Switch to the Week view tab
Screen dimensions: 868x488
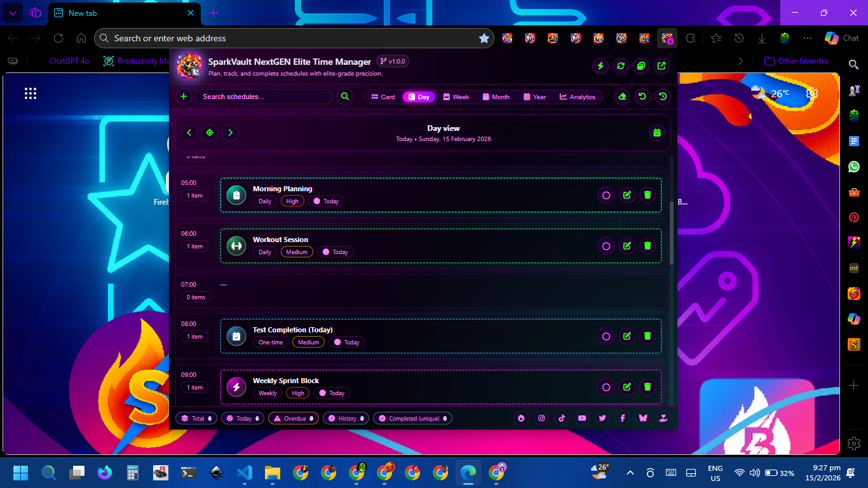(x=456, y=97)
